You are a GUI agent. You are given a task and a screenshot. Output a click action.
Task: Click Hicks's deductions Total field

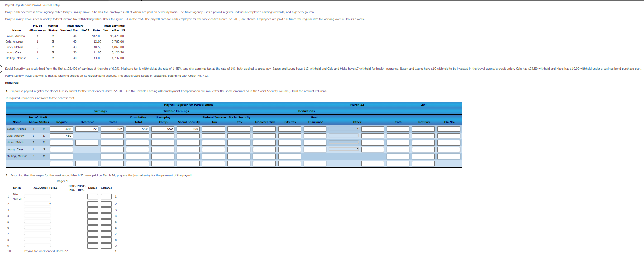[398, 143]
